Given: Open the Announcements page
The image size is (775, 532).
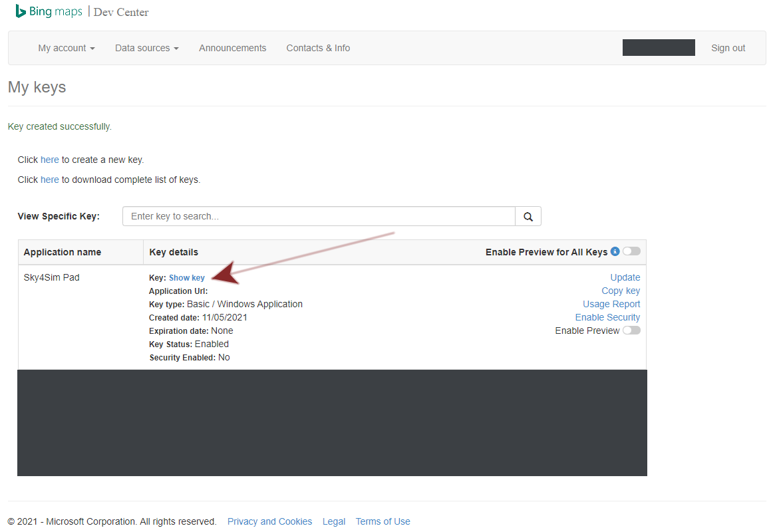Looking at the screenshot, I should pyautogui.click(x=232, y=48).
